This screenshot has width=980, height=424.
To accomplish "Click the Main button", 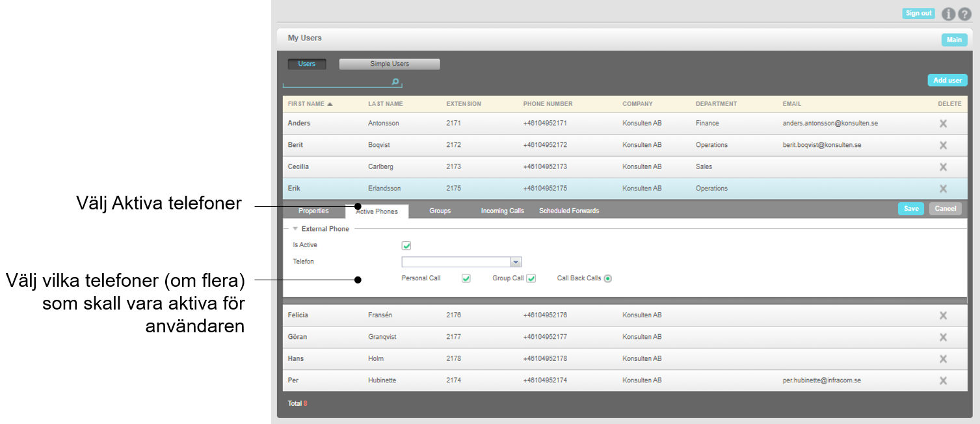I will coord(954,40).
